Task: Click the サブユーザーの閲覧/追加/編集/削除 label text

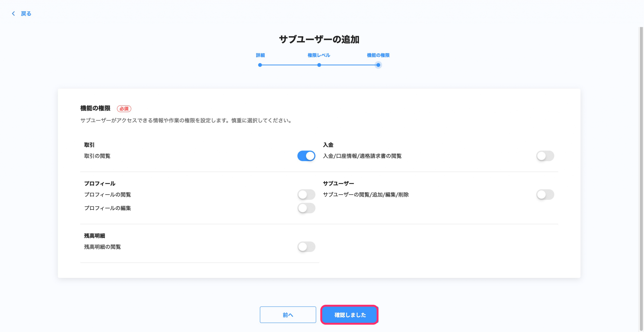Action: 366,195
